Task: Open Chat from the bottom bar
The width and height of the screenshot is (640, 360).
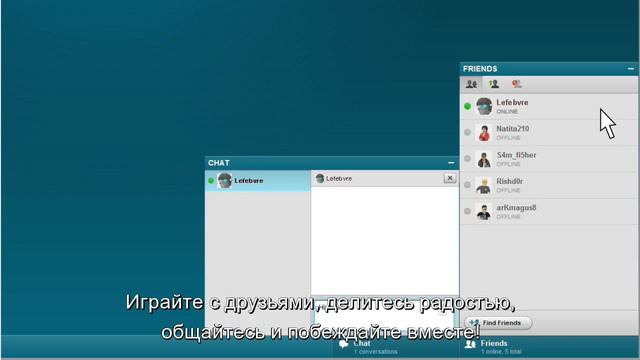Action: click(x=396, y=347)
